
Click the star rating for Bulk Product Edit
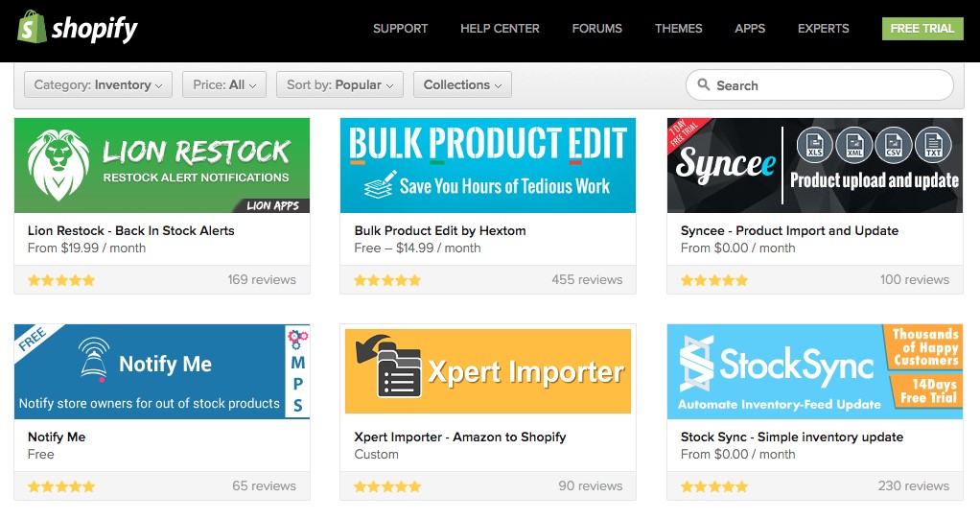click(x=387, y=280)
